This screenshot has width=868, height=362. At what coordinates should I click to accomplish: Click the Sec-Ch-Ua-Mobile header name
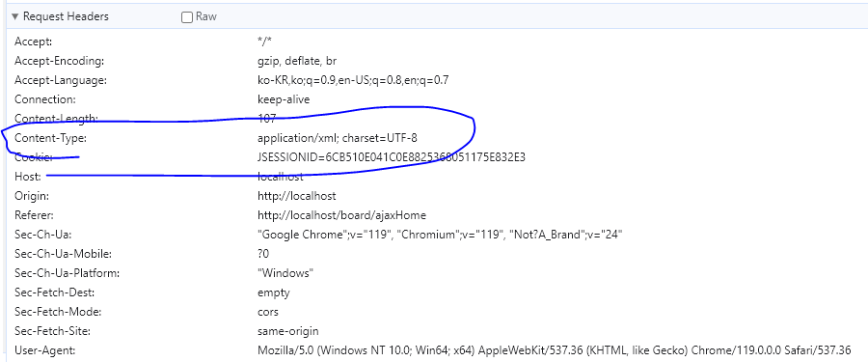point(63,254)
